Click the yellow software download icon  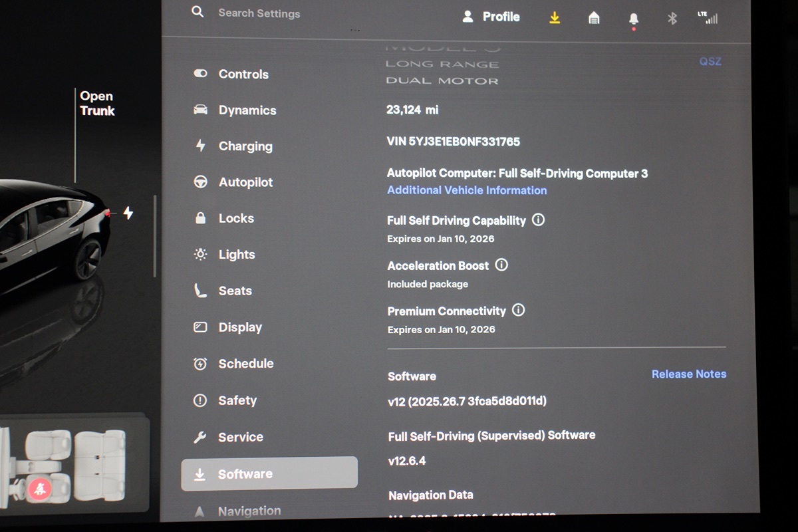tap(555, 18)
